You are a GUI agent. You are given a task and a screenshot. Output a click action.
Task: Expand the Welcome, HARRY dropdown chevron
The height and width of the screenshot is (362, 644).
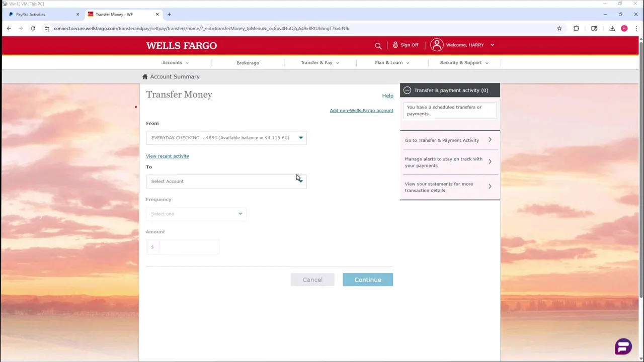point(492,45)
